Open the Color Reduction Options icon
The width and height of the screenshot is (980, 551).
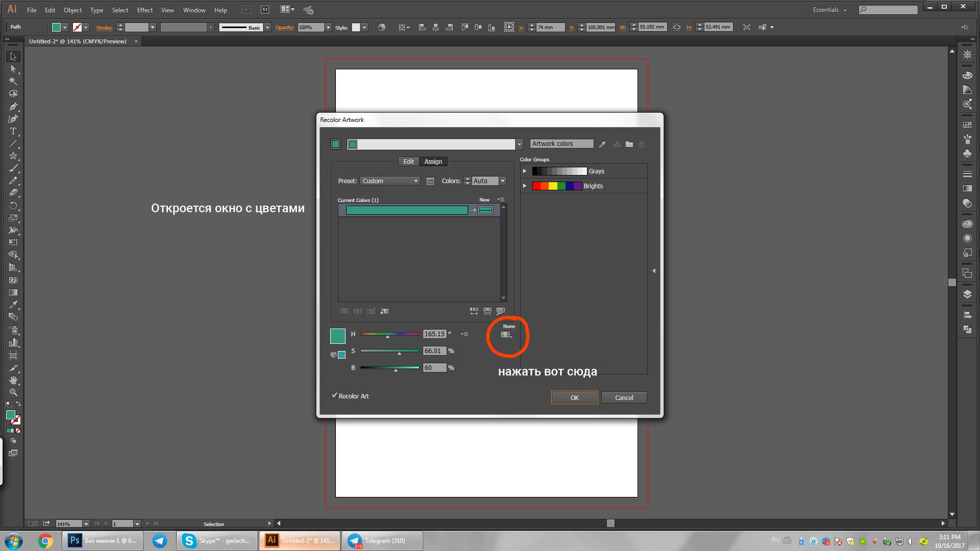pos(430,181)
